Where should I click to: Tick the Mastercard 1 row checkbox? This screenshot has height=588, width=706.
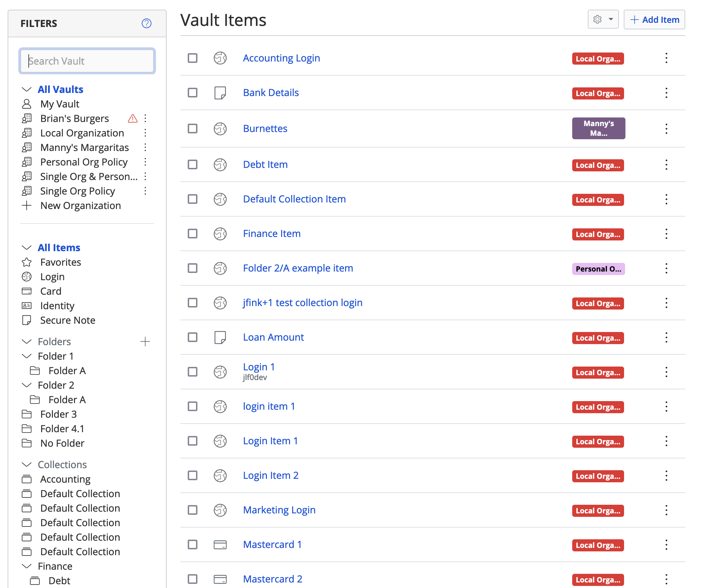coord(193,544)
